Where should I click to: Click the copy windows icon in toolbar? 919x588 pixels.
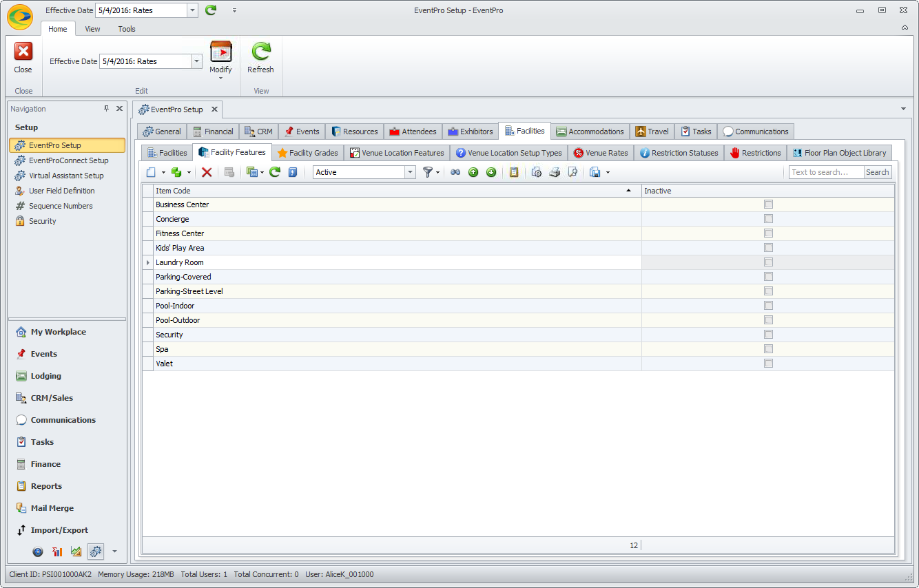[x=252, y=172]
